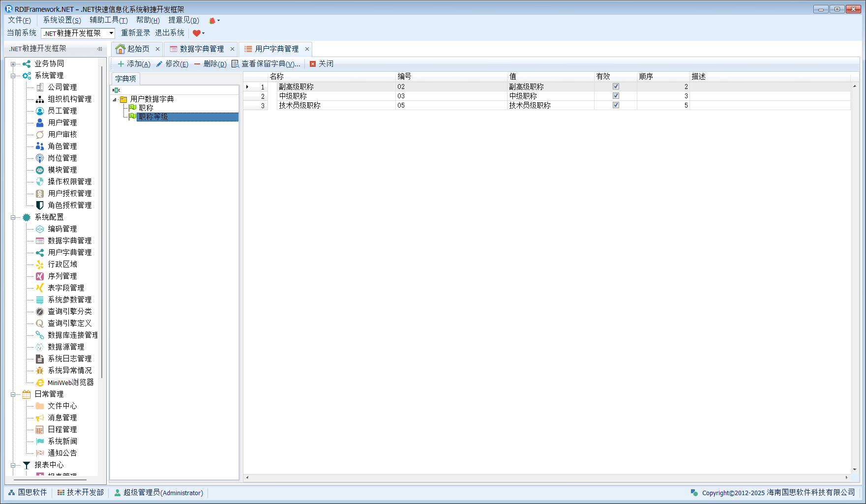Click the 系统异常情况 bug icon

(40, 371)
